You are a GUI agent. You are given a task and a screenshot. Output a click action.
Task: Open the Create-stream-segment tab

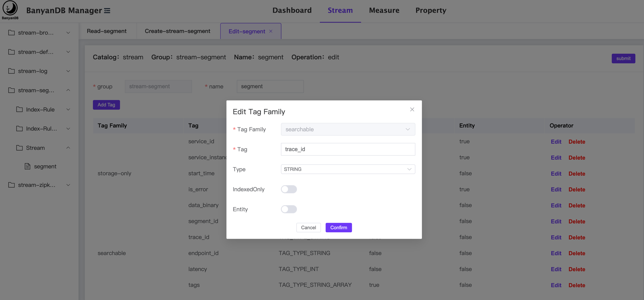[177, 31]
